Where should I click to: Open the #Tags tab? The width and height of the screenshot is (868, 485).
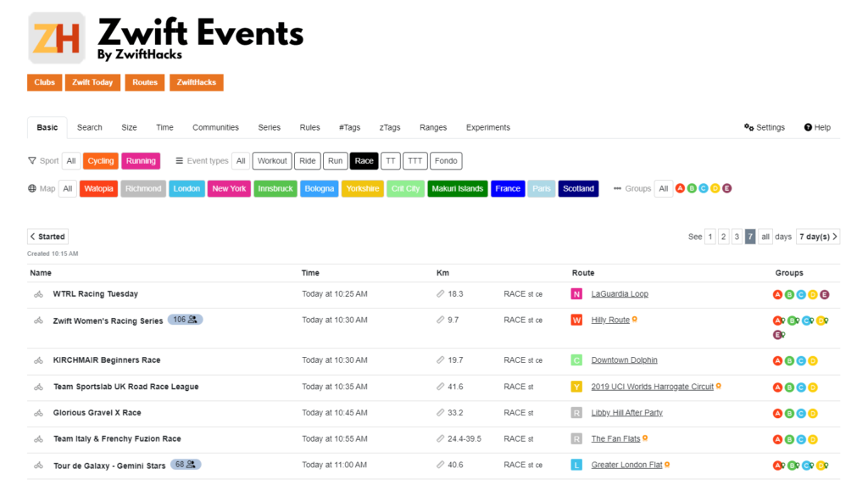click(349, 127)
